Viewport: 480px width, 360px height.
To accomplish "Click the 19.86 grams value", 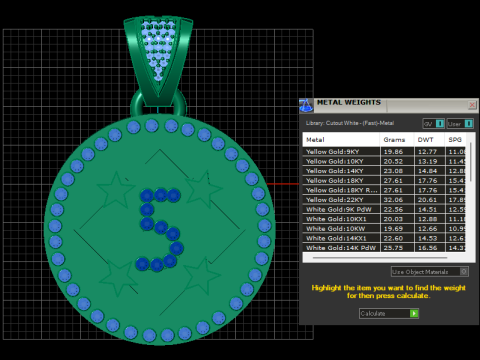I will pos(393,152).
